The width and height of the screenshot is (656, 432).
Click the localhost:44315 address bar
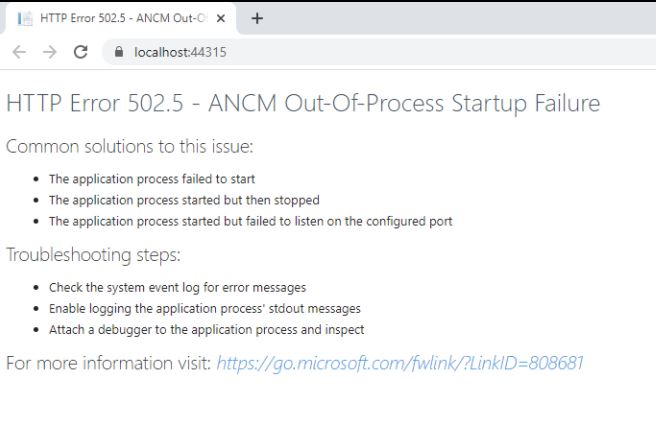pos(300,52)
